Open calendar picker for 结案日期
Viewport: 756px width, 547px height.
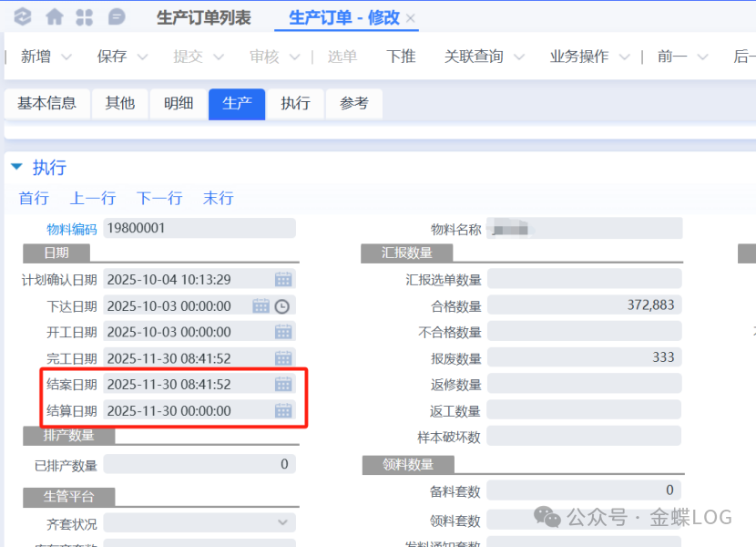pos(283,385)
